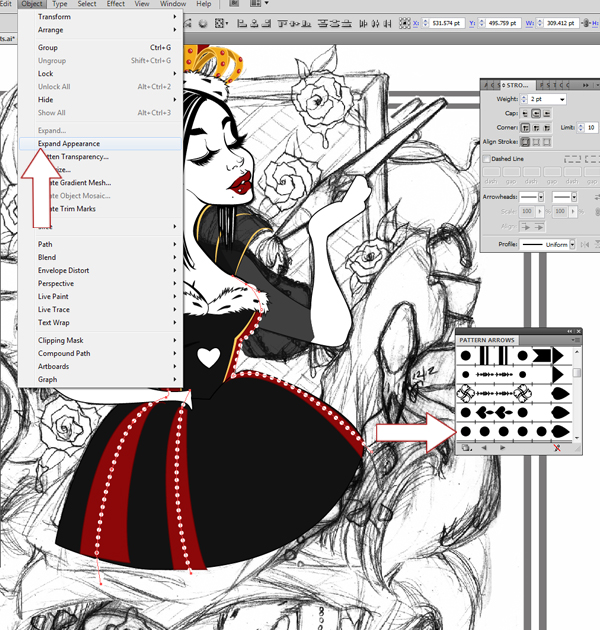600x630 pixels.
Task: Click the recolor artwork wheel icon
Action: tap(203, 23)
